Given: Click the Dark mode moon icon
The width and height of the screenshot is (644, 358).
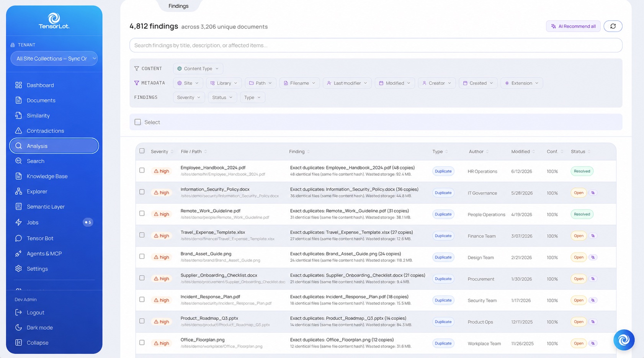Looking at the screenshot, I should [18, 327].
